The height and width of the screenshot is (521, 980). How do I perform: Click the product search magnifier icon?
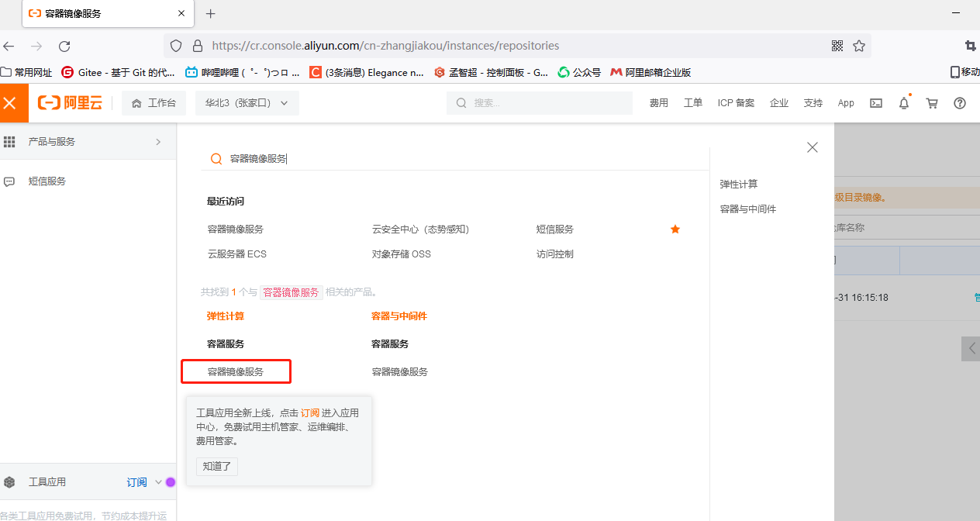click(x=217, y=159)
